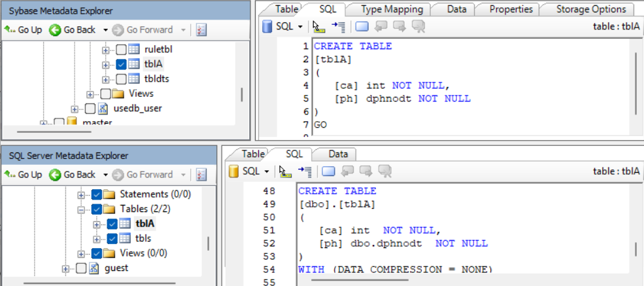Click toggle bookmark icon in SQL Server SQL toolbar
The height and width of the screenshot is (286, 644).
(329, 171)
